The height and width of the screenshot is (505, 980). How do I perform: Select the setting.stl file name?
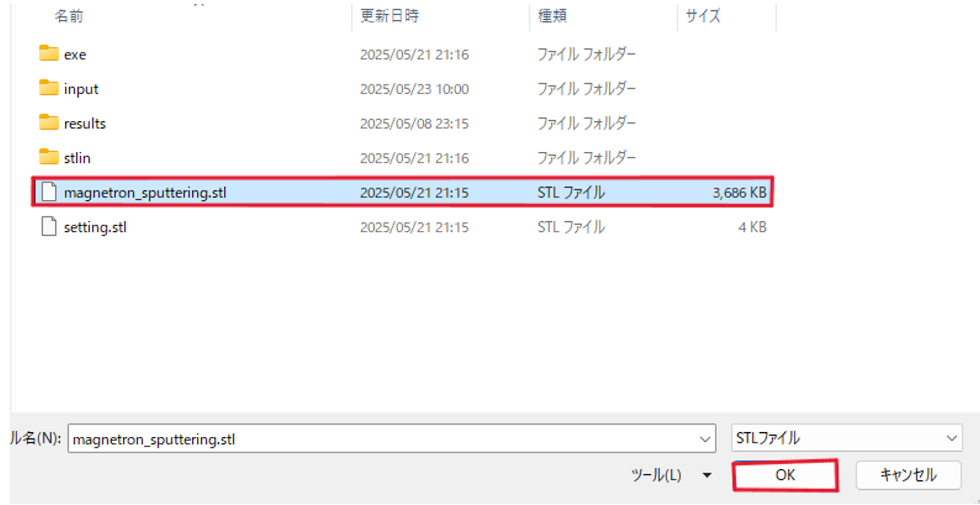(x=95, y=227)
